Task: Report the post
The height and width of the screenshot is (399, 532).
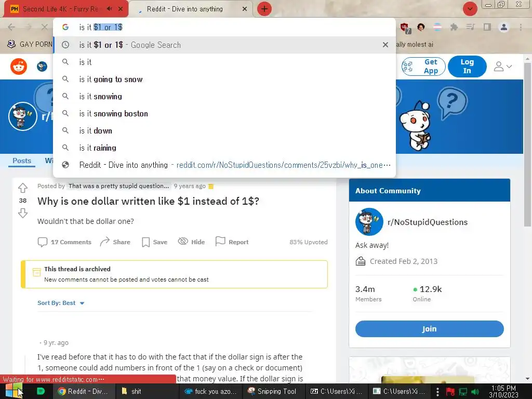Action: click(x=232, y=242)
